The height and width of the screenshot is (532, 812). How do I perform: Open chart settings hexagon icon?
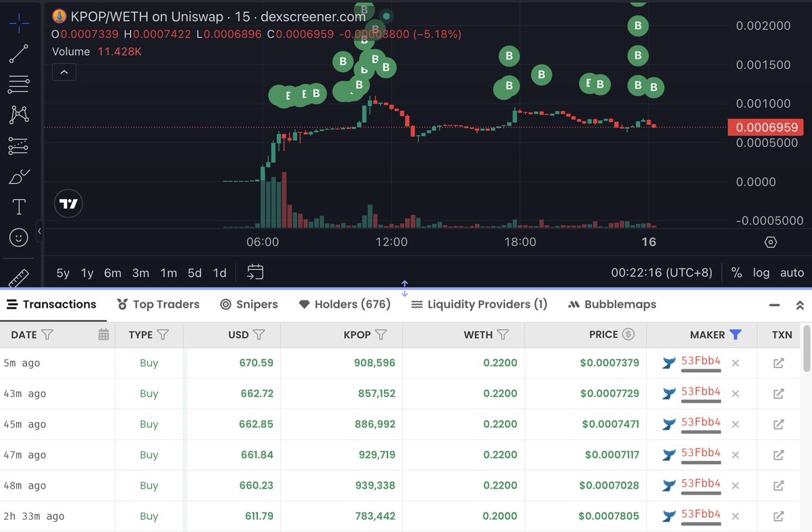point(771,242)
